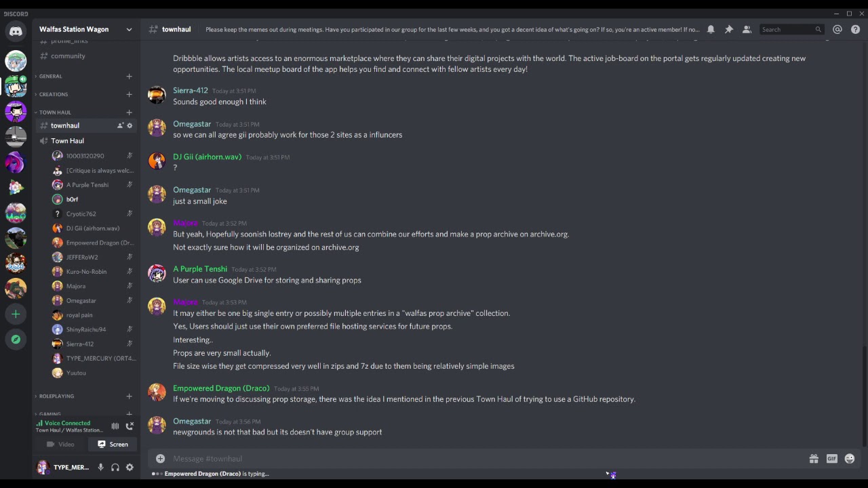Open the mentions inbox icon

837,29
